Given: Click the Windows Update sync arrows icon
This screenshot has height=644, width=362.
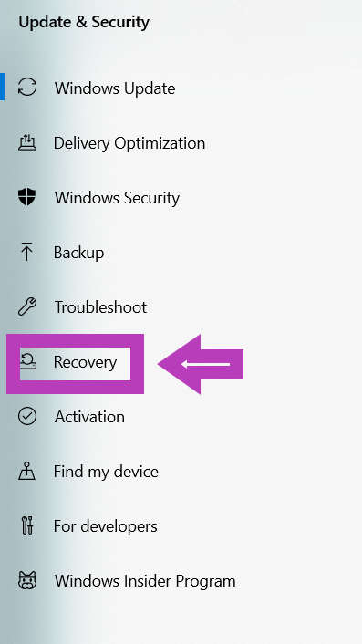Looking at the screenshot, I should [x=27, y=88].
